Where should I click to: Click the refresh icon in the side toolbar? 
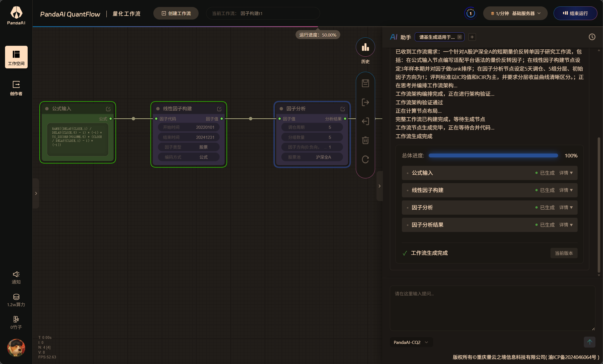coord(365,159)
